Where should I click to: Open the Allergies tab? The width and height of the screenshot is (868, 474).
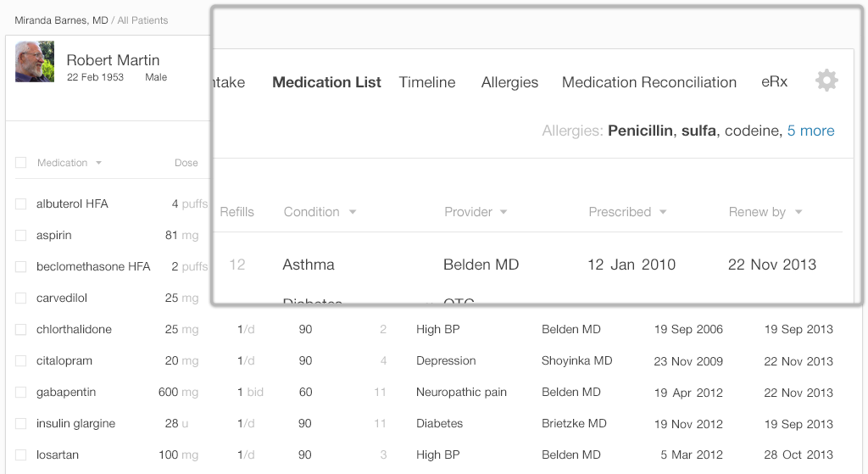[x=509, y=82]
